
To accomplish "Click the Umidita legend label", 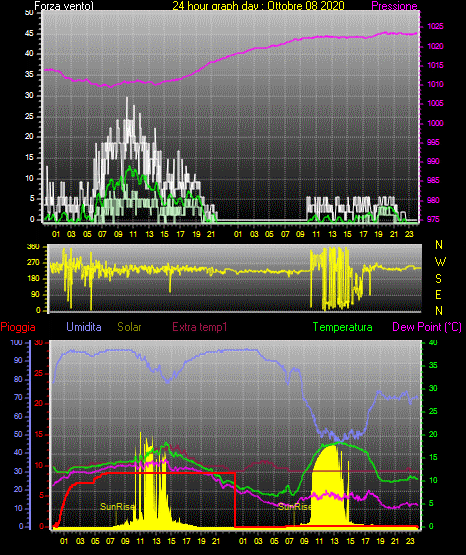I will pyautogui.click(x=84, y=327).
